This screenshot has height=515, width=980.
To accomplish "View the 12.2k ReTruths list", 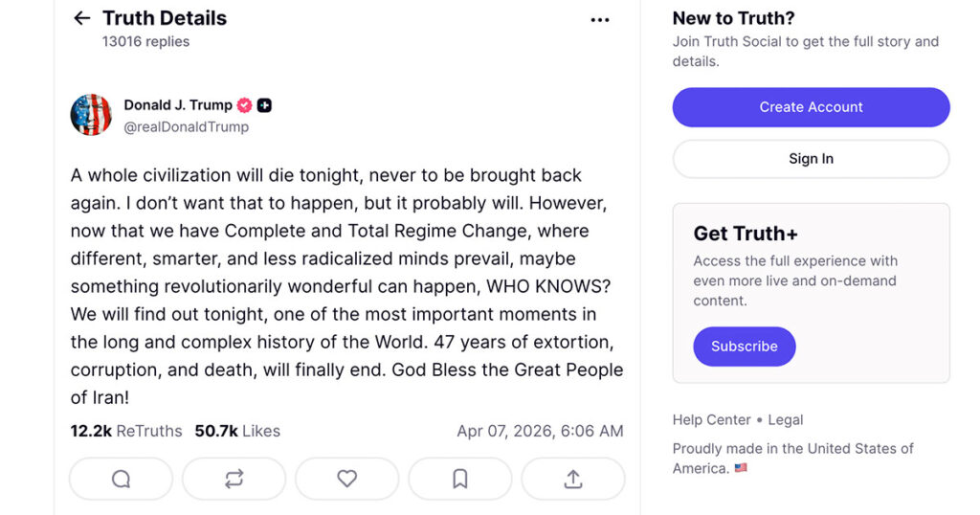I will point(125,431).
